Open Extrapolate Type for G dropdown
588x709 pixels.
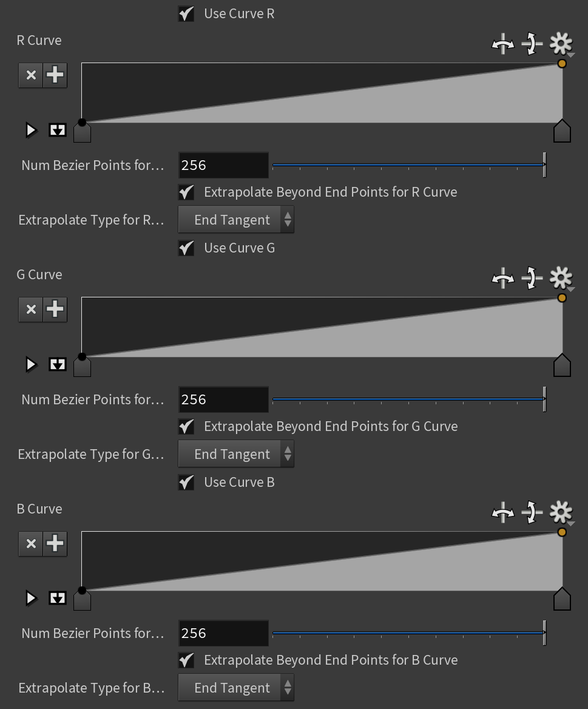click(236, 454)
